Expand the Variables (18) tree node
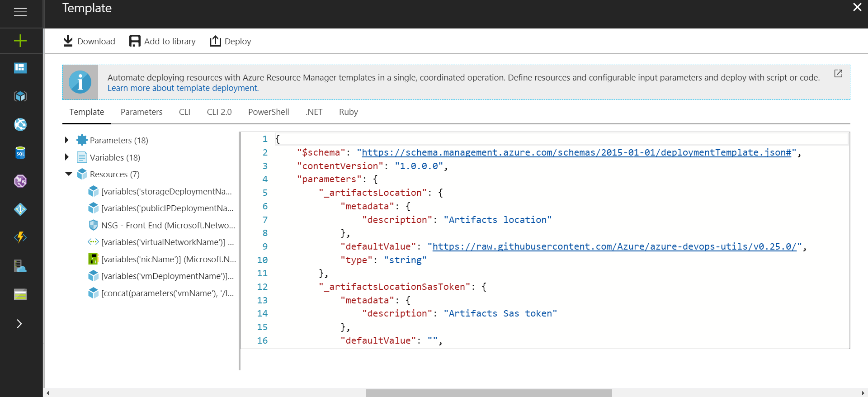This screenshot has height=397, width=868. point(67,157)
